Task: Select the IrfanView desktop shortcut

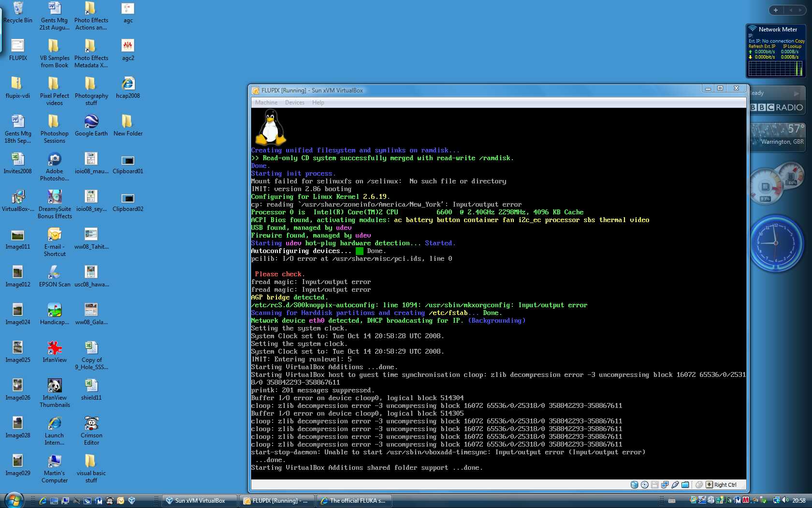Action: (55, 352)
